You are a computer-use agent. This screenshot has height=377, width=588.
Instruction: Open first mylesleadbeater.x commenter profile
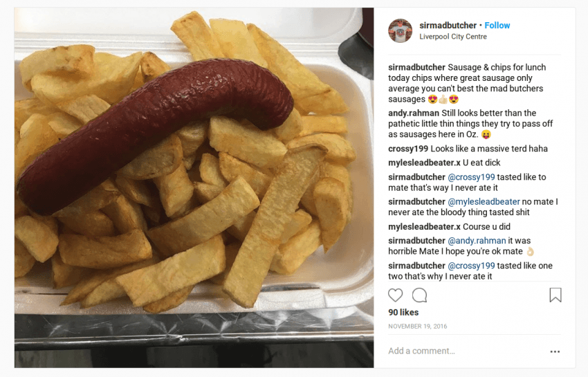[424, 163]
